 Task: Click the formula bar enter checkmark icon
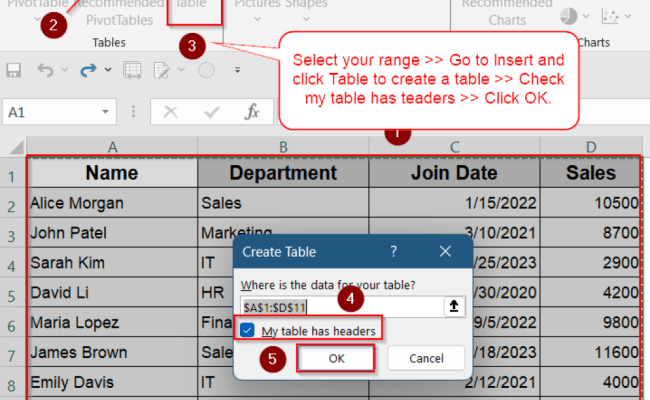pos(212,112)
